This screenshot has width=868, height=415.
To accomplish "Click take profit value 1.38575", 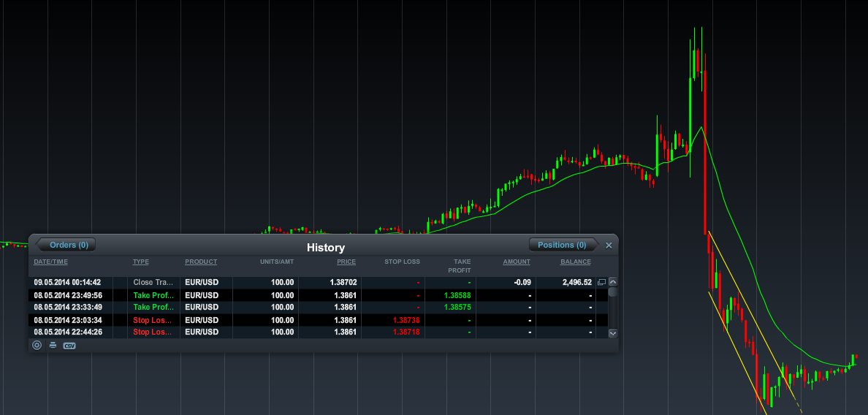I will (x=457, y=307).
